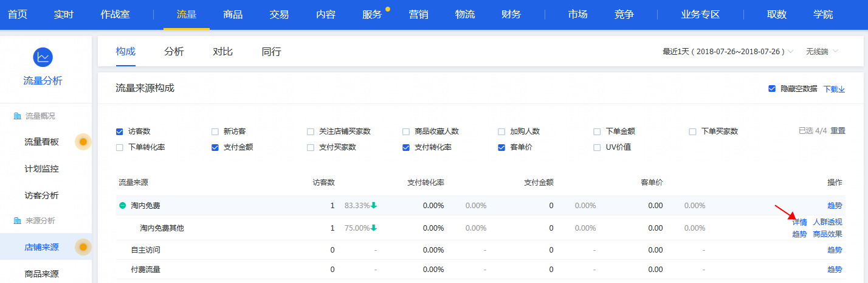868x283 pixels.
Task: Click the green down arrow next to 75.00%
Action: (x=374, y=228)
